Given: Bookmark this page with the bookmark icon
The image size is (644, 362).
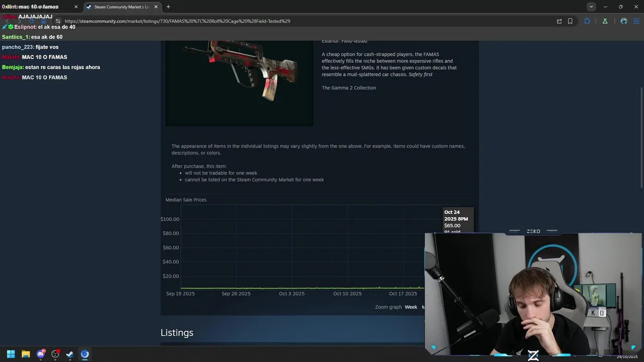Looking at the screenshot, I should [570, 21].
